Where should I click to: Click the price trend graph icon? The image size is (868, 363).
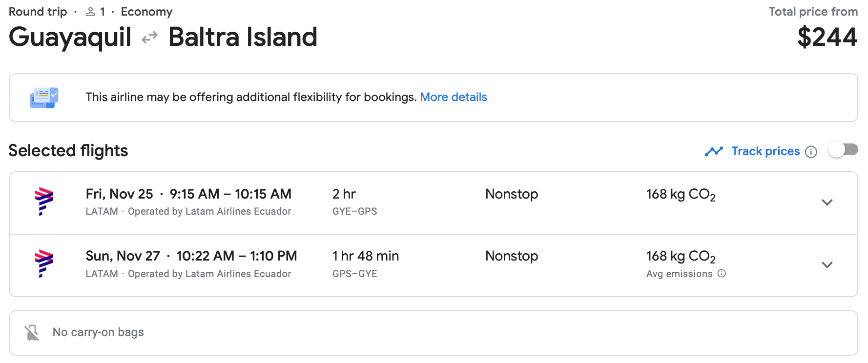[x=714, y=151]
